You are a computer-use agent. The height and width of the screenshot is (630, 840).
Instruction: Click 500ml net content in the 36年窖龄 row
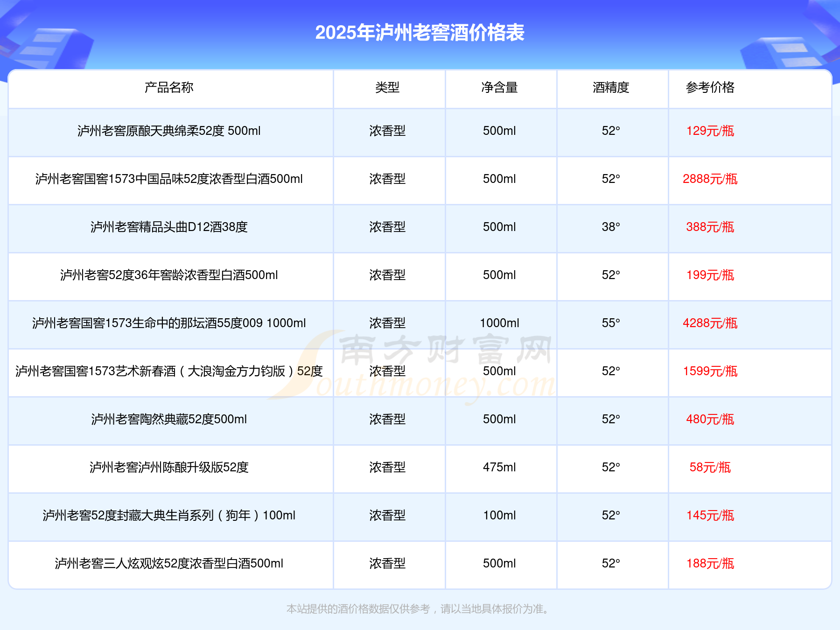(499, 275)
